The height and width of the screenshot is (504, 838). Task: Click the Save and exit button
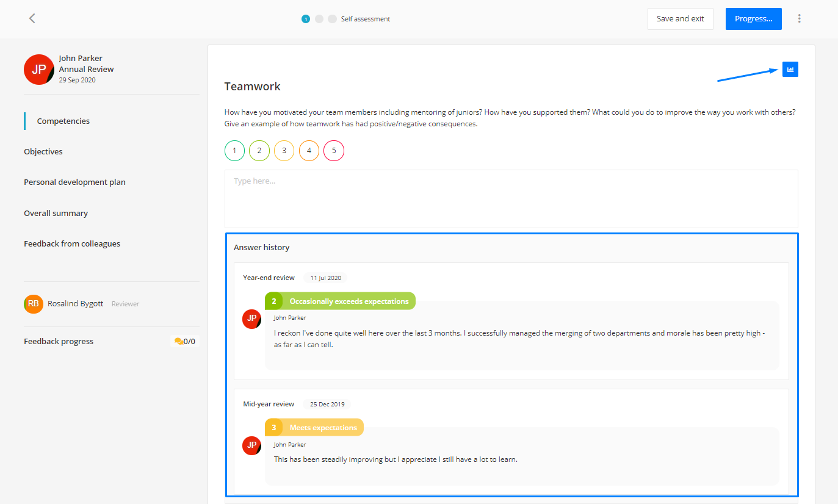click(x=681, y=18)
